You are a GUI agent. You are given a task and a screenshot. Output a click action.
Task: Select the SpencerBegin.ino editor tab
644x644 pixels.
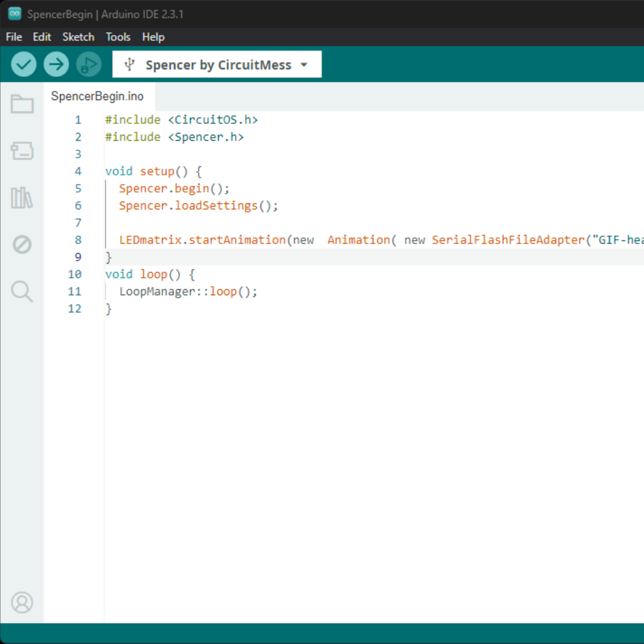(97, 97)
